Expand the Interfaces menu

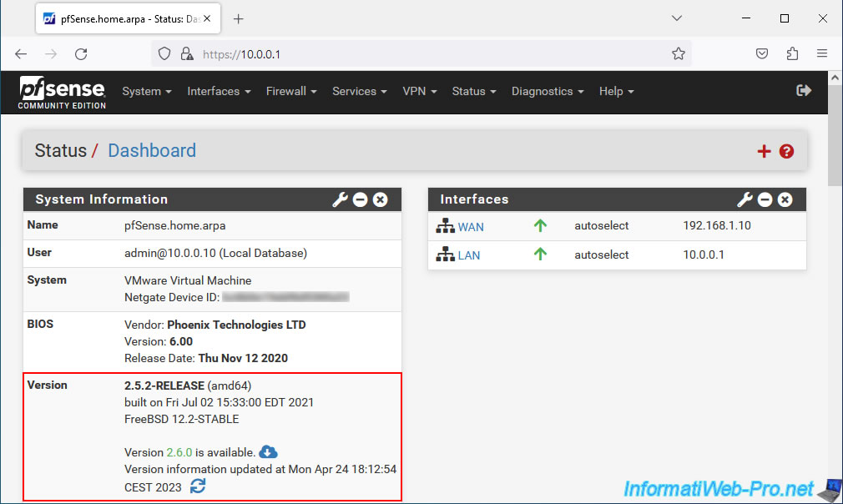[x=219, y=92]
